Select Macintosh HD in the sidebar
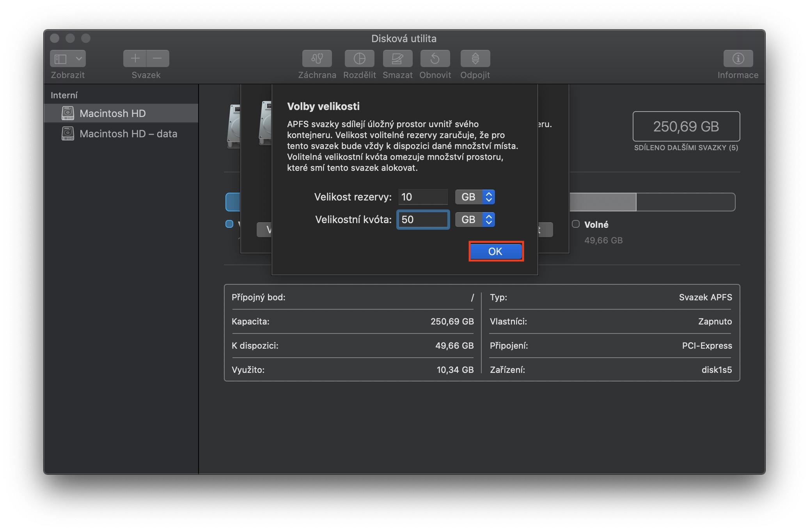Viewport: 809px width, 532px height. tap(112, 113)
